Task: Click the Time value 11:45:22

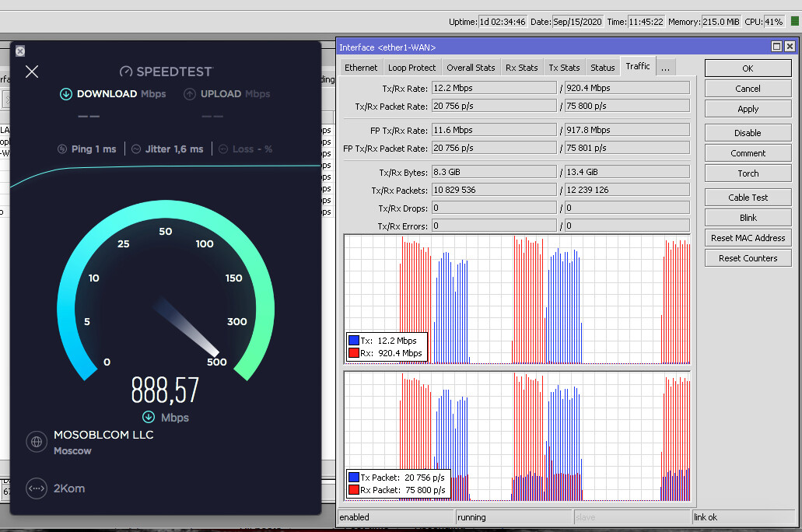Action: coord(646,22)
